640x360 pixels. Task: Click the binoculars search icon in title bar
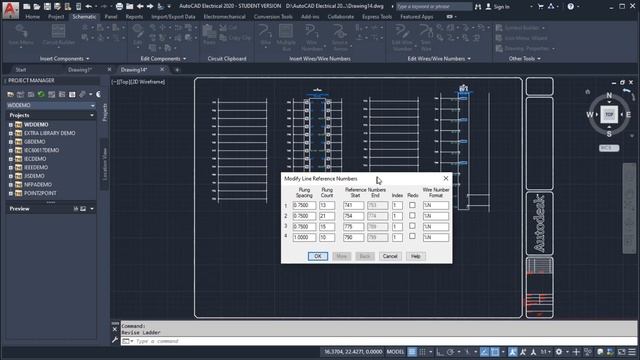click(478, 7)
